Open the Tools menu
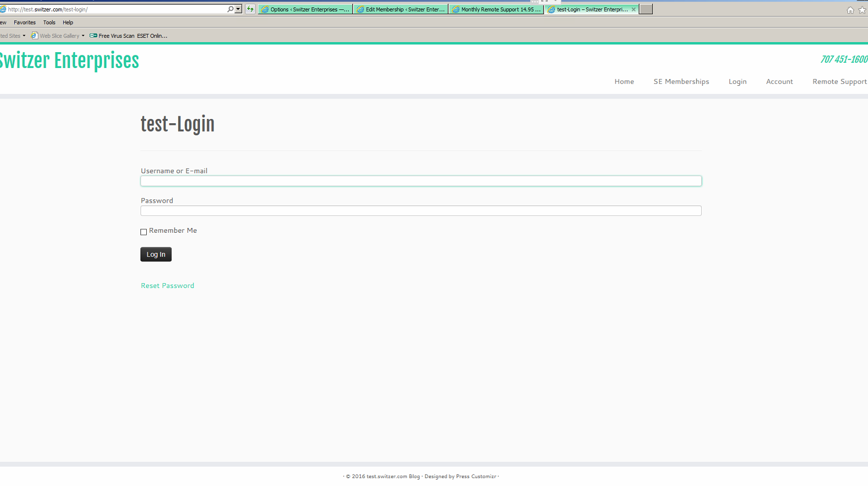868x486 pixels. point(49,23)
